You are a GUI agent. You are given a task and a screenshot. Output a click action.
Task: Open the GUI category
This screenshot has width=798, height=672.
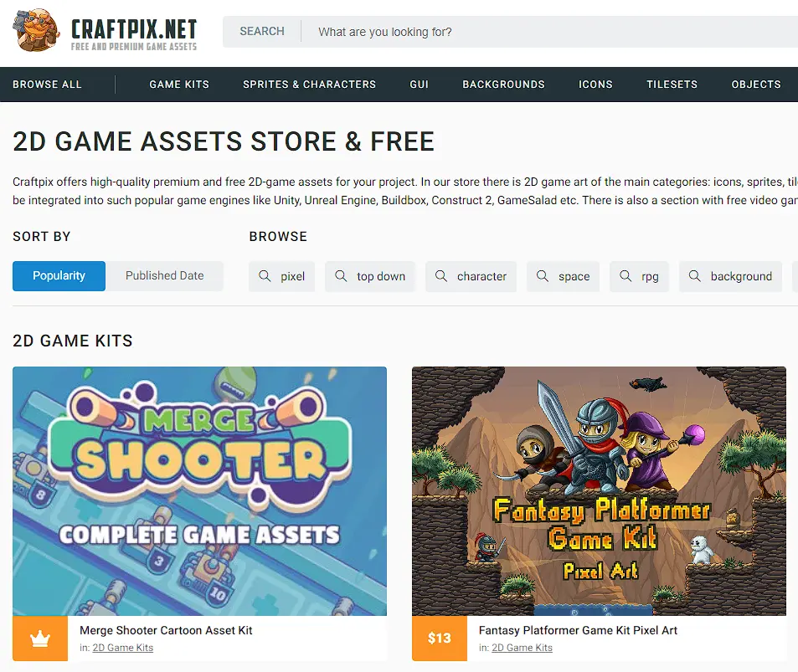(x=420, y=85)
